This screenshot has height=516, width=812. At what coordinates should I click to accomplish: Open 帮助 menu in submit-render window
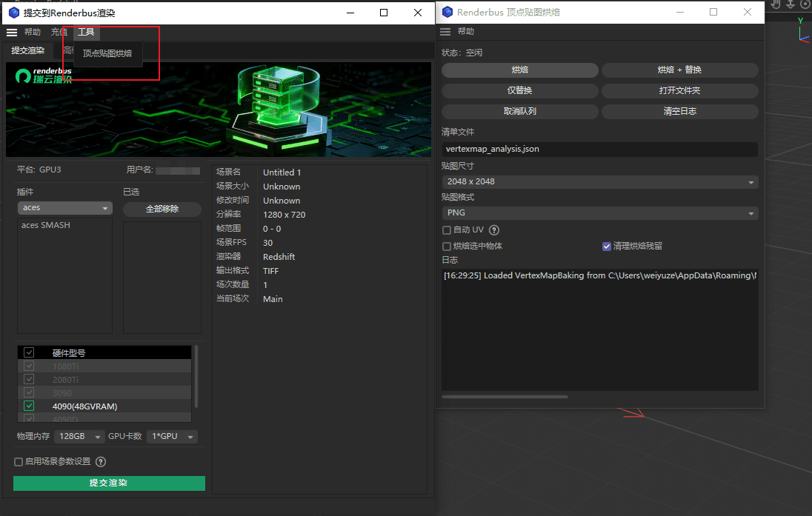click(x=33, y=32)
